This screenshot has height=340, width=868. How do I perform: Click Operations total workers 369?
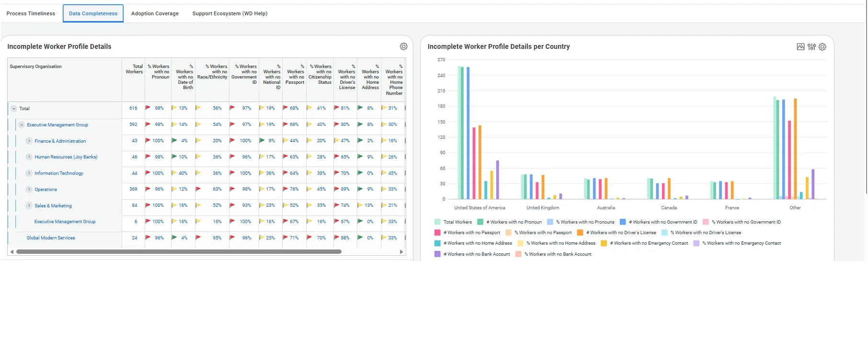coord(133,189)
